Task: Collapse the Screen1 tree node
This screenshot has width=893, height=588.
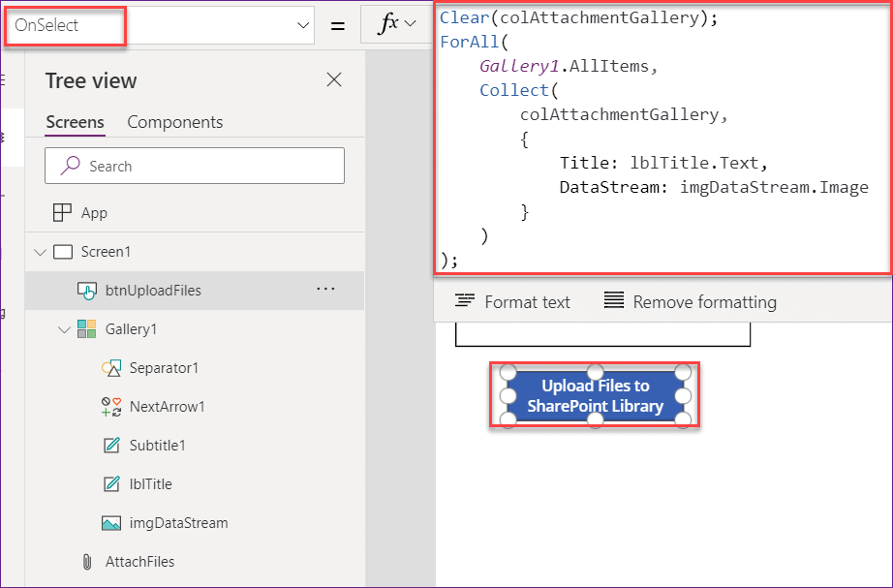Action: tap(40, 251)
